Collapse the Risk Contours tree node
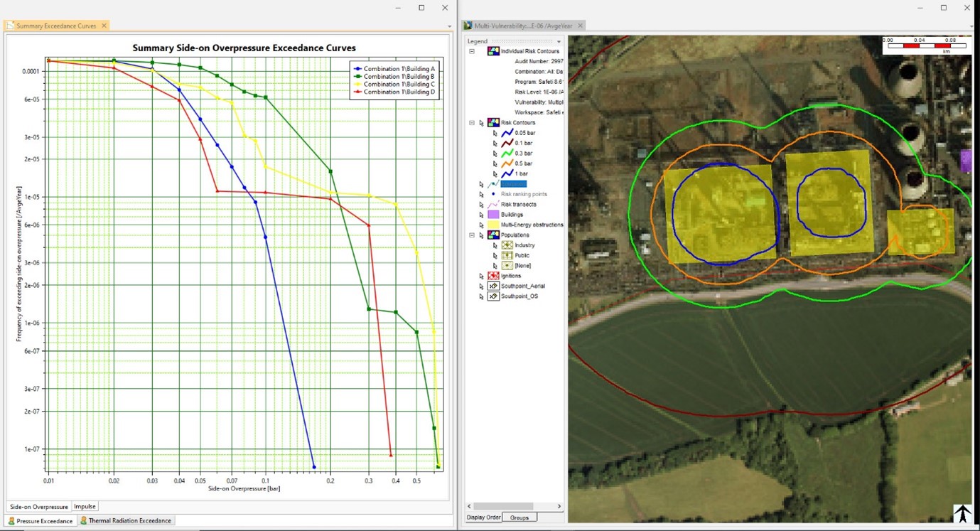980x531 pixels. [470, 122]
